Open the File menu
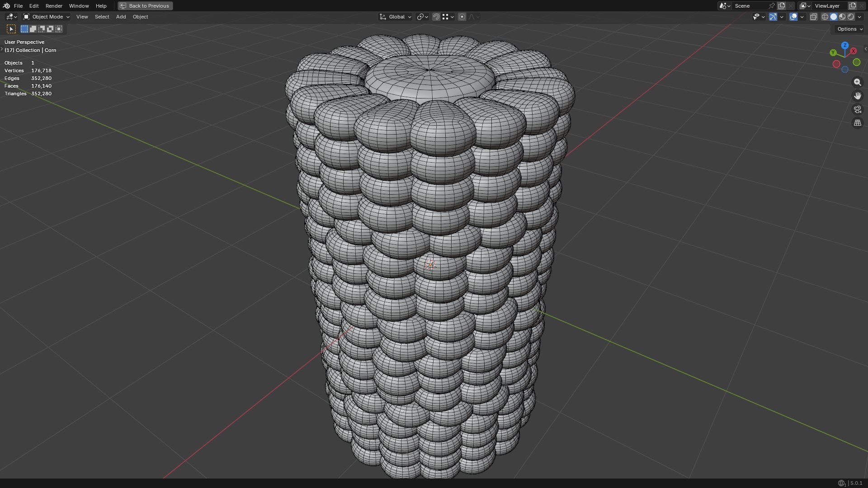This screenshot has width=868, height=488. coord(18,6)
